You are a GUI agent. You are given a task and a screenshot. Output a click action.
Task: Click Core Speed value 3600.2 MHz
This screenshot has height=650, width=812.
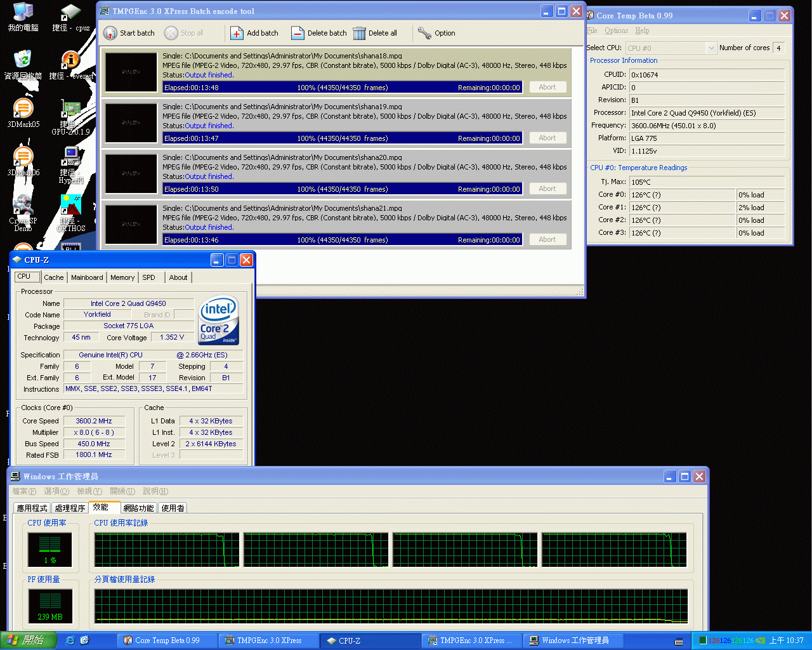(x=94, y=421)
